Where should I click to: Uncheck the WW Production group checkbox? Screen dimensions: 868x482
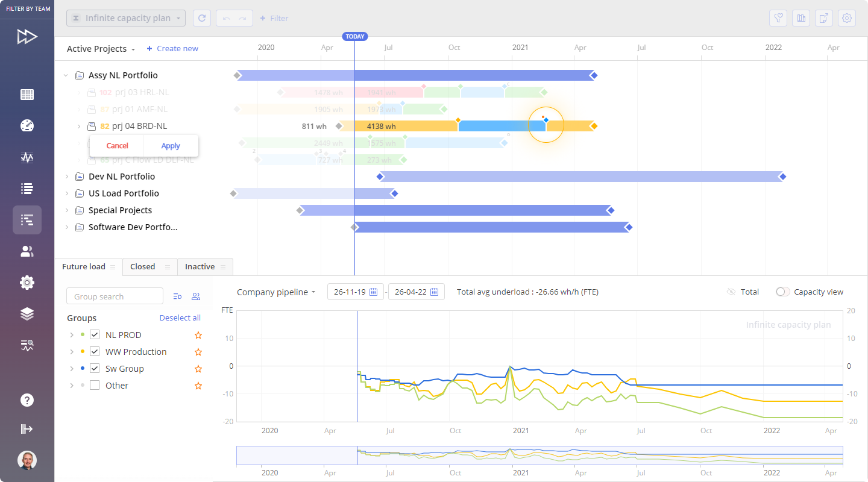click(x=95, y=352)
